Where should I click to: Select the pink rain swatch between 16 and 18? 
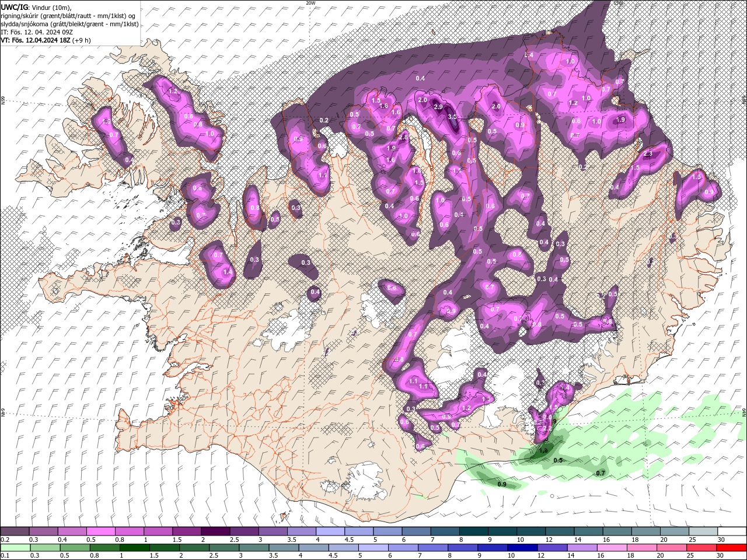(x=613, y=548)
